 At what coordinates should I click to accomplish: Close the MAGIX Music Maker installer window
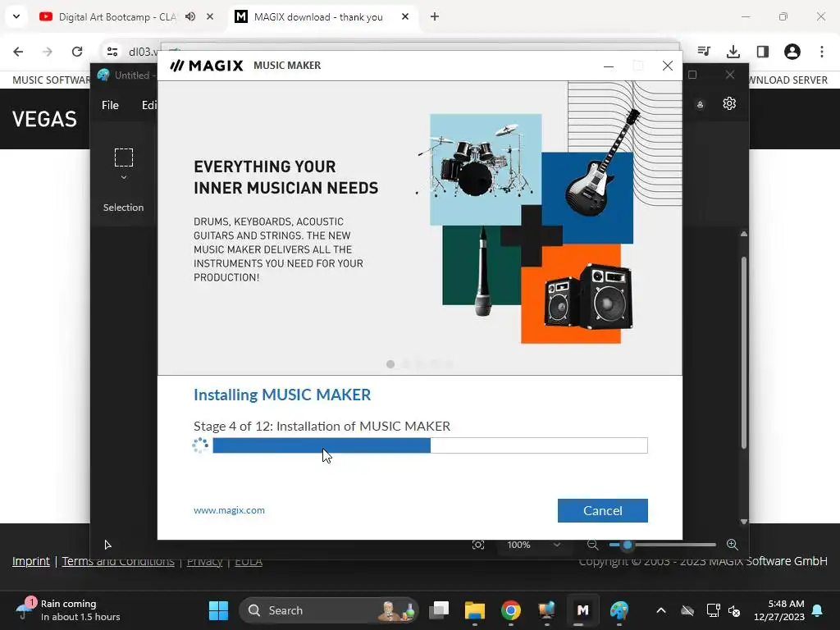tap(668, 66)
